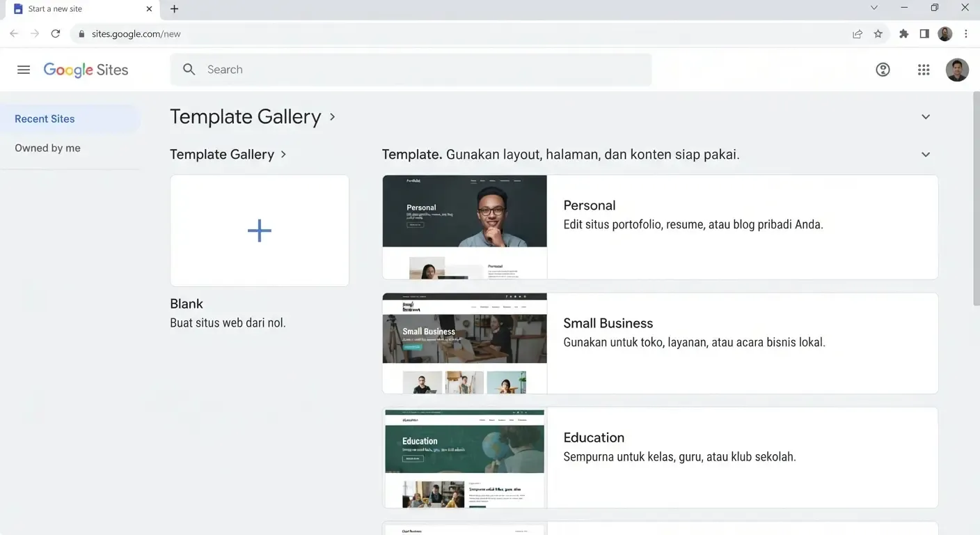Image resolution: width=980 pixels, height=535 pixels.
Task: Open Chrome three-dot menu
Action: [966, 33]
